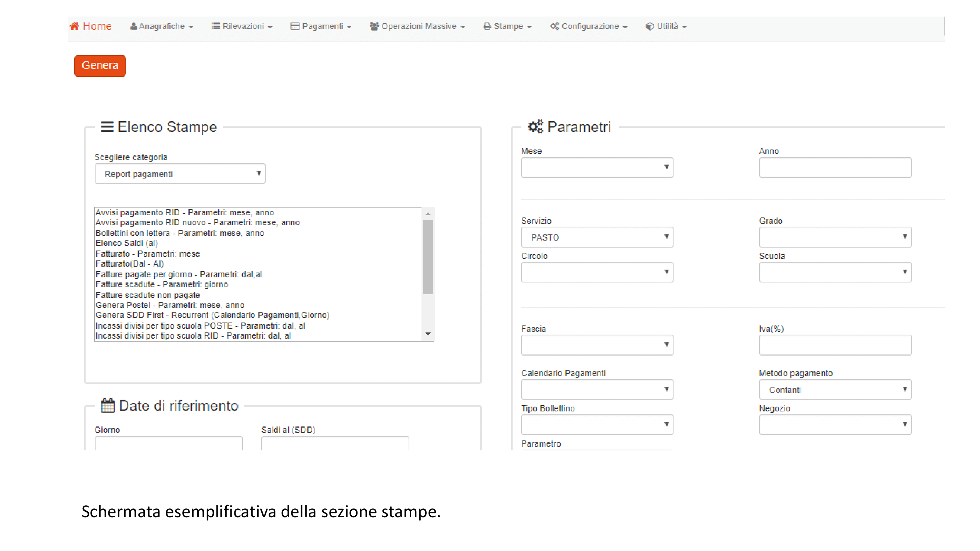This screenshot has width=980, height=551.
Task: Click the Stampe printer icon
Action: coord(487,26)
